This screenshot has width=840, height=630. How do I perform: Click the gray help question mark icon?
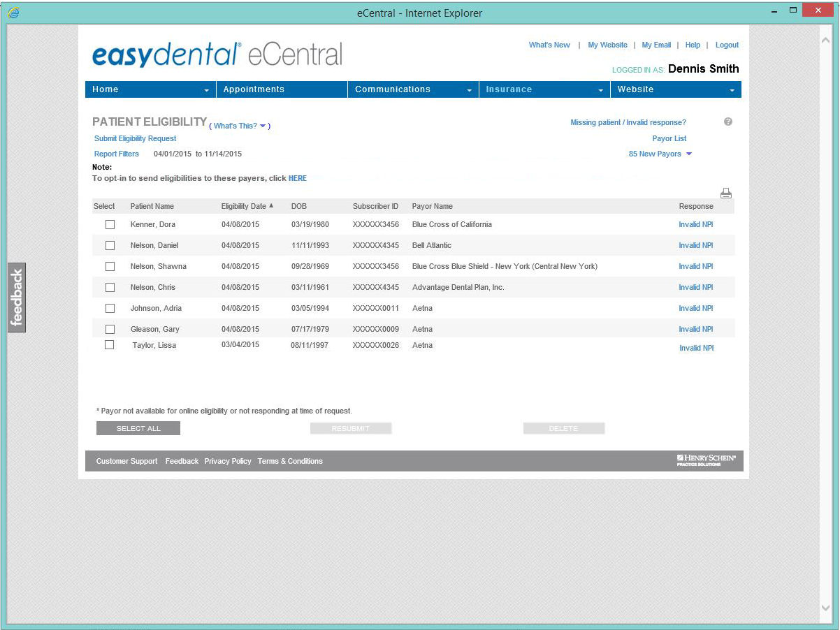(728, 122)
